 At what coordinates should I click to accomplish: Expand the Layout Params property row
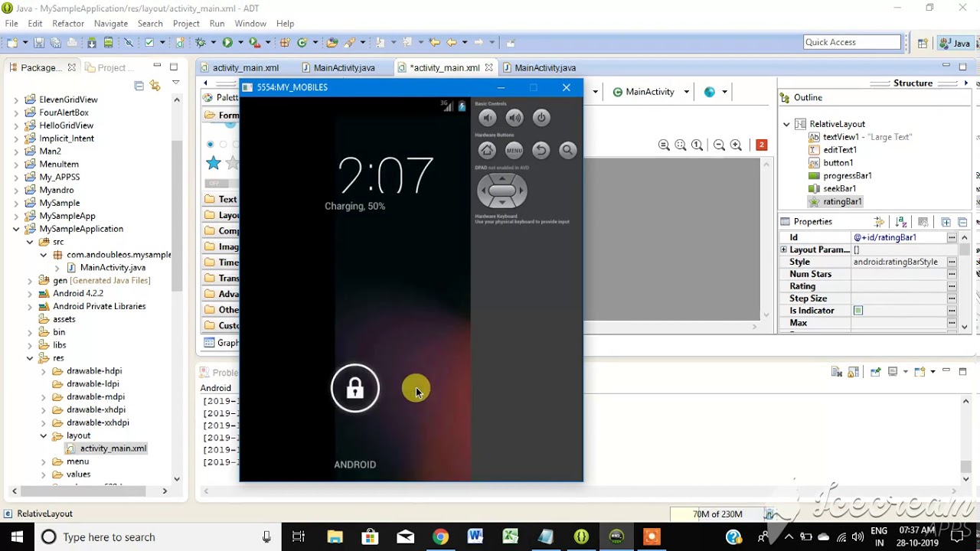pyautogui.click(x=783, y=249)
